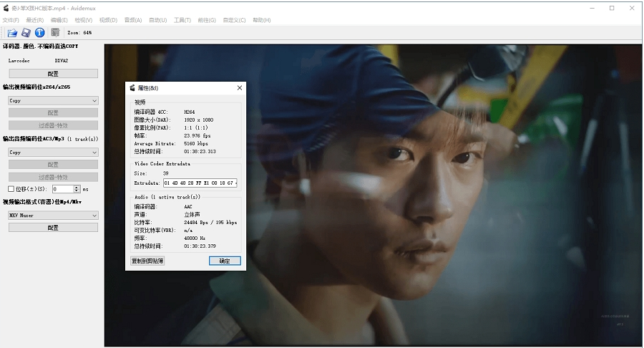Open the 自定义(C) menu
Screen dimensions: 644x348
tap(234, 20)
